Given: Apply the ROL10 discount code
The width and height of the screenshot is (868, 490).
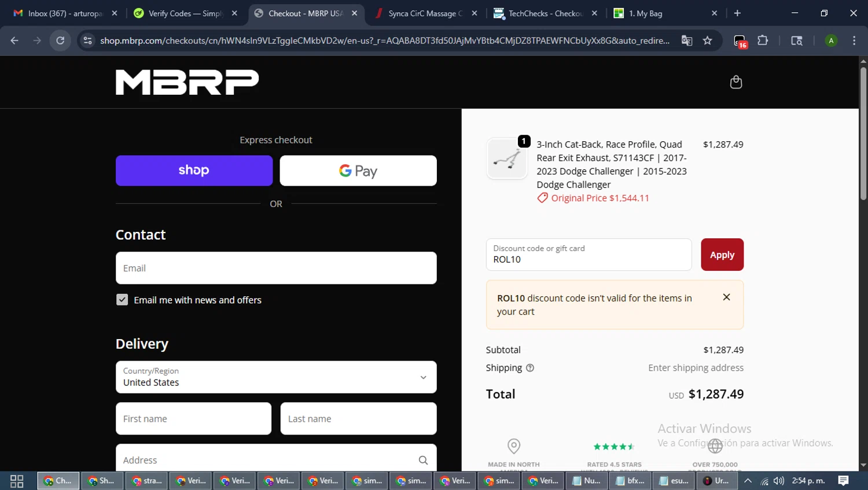Looking at the screenshot, I should tap(722, 255).
